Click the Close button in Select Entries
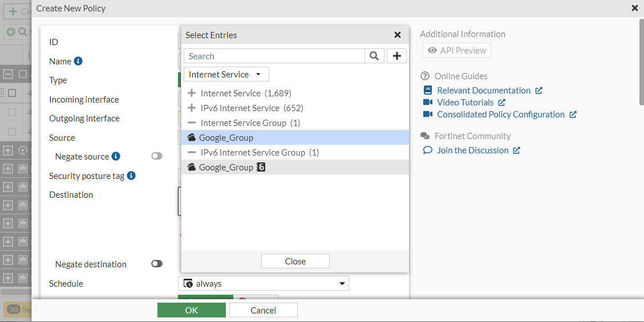This screenshot has width=644, height=322. point(295,261)
